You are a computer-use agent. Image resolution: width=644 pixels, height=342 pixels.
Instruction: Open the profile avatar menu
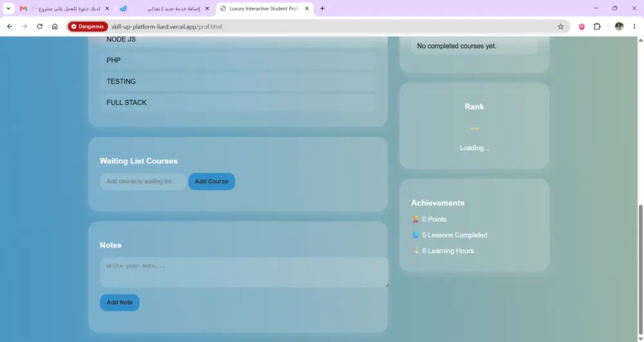tap(620, 26)
